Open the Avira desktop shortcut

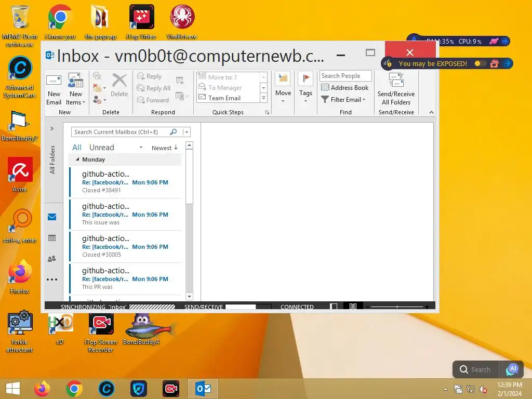coord(20,175)
